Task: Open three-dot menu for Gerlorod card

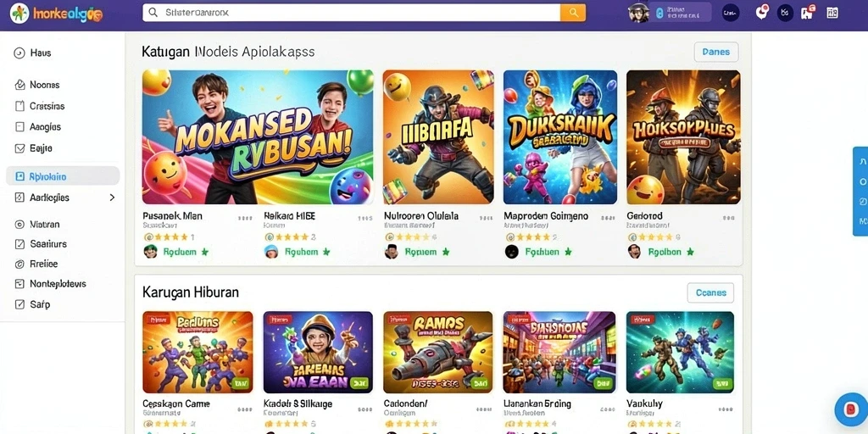Action: [729, 218]
